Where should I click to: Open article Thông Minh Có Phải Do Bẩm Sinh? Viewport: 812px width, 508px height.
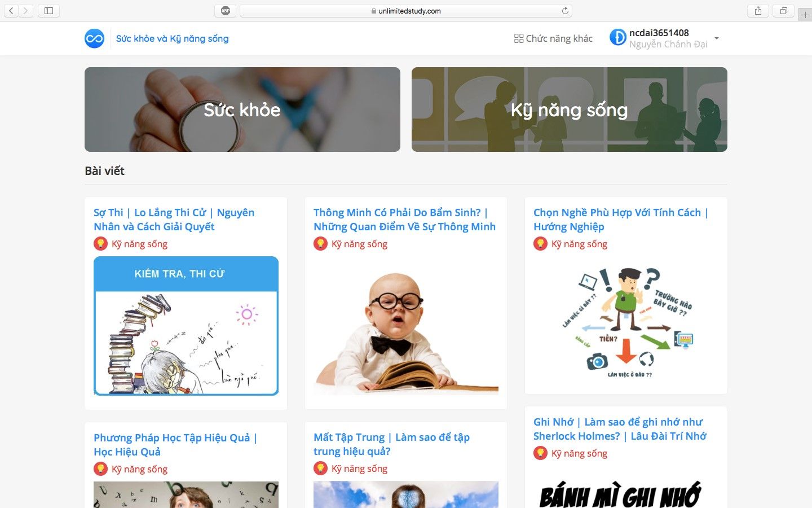click(x=404, y=220)
